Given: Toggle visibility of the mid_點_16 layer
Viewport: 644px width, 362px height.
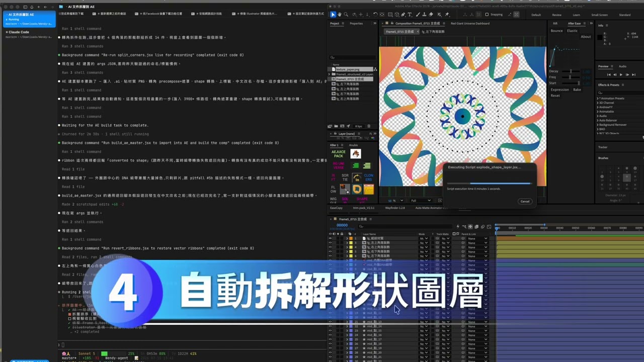Looking at the screenshot, I should [330, 335].
